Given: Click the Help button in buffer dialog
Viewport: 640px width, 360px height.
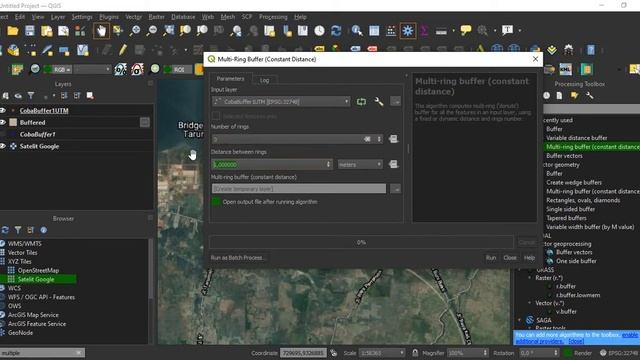Looking at the screenshot, I should click(x=529, y=258).
